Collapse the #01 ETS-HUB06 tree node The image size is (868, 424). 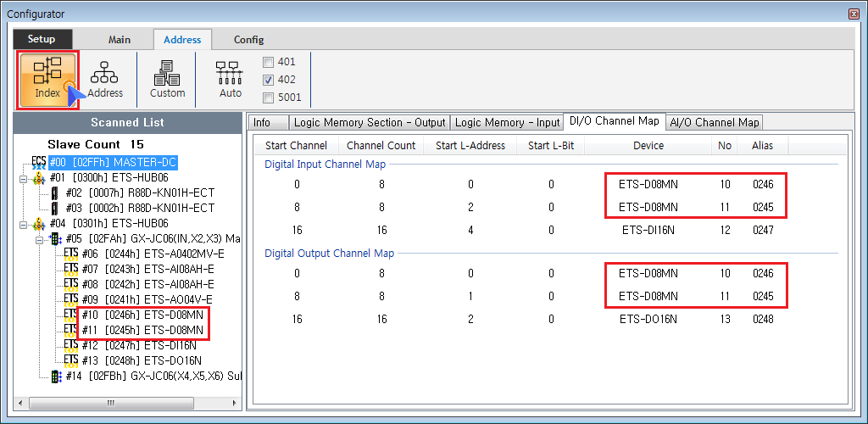(x=22, y=178)
